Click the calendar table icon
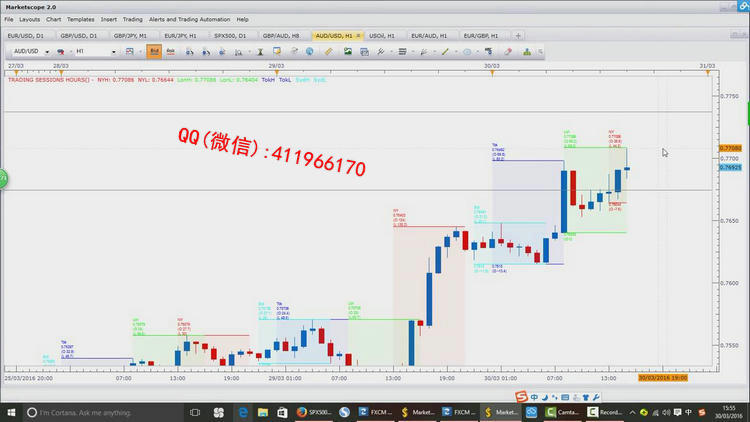The width and height of the screenshot is (750, 422). 364,51
